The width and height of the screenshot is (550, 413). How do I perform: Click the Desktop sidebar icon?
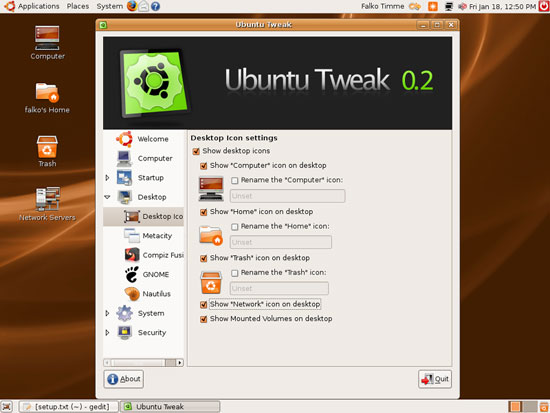[x=124, y=197]
